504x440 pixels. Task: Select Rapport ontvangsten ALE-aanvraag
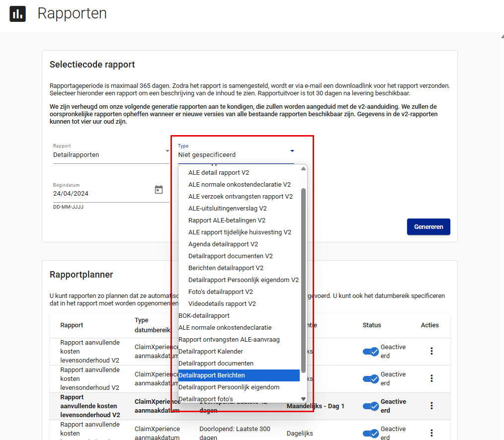tap(239, 340)
